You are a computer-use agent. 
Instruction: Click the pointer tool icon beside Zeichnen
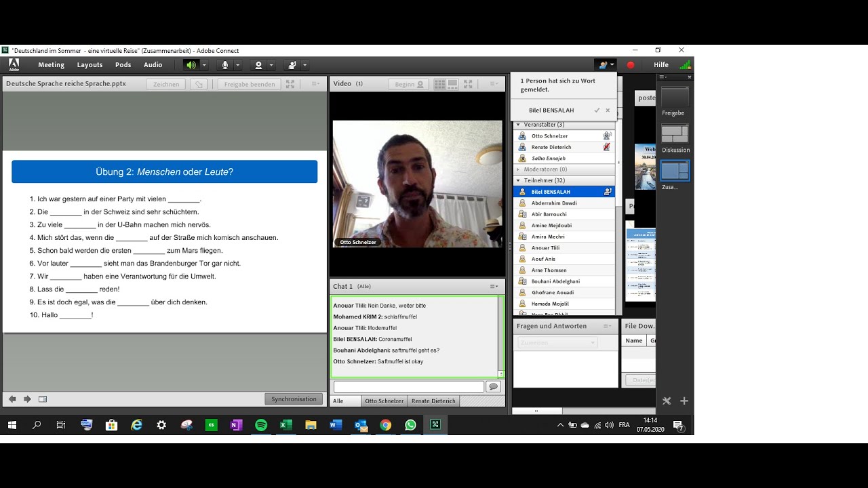click(198, 84)
